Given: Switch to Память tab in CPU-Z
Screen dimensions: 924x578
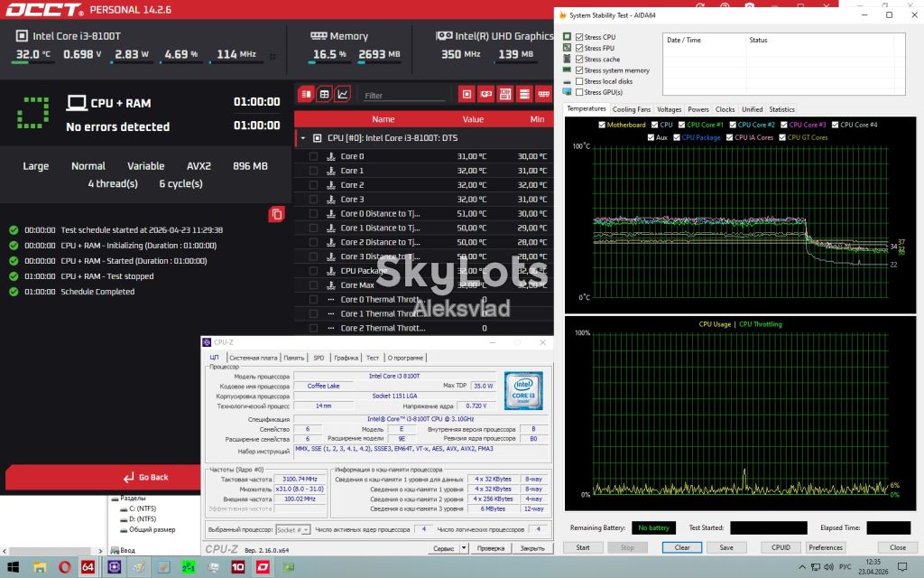Looking at the screenshot, I should point(293,358).
